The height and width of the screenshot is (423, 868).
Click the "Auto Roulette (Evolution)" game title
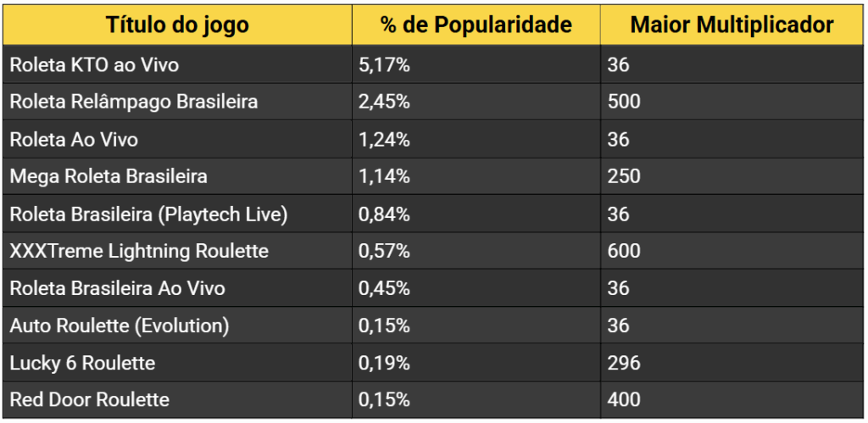(120, 326)
